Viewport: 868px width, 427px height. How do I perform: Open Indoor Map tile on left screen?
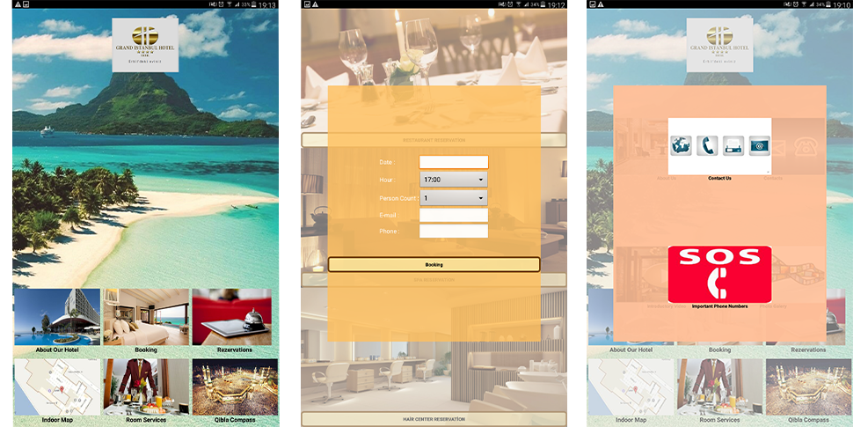[57, 387]
